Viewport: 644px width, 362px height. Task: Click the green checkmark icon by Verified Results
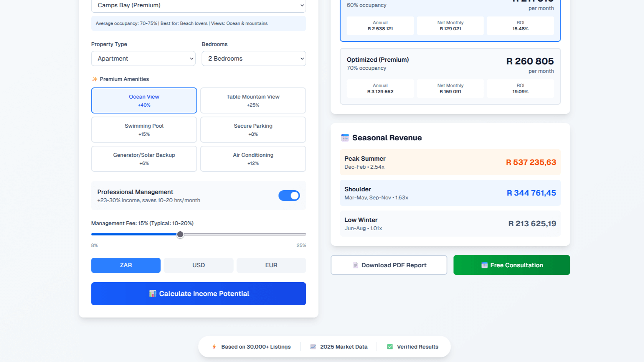coord(390,347)
